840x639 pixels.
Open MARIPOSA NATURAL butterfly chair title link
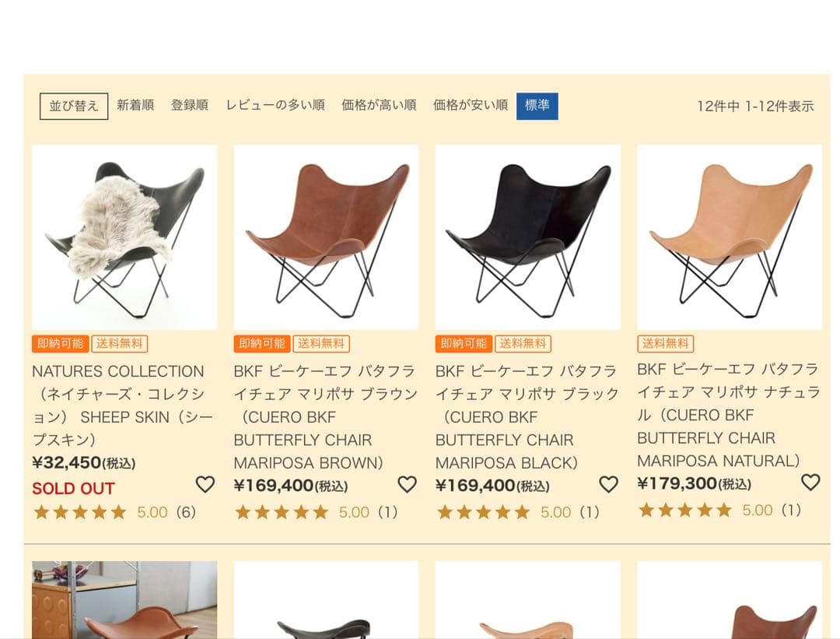point(729,414)
